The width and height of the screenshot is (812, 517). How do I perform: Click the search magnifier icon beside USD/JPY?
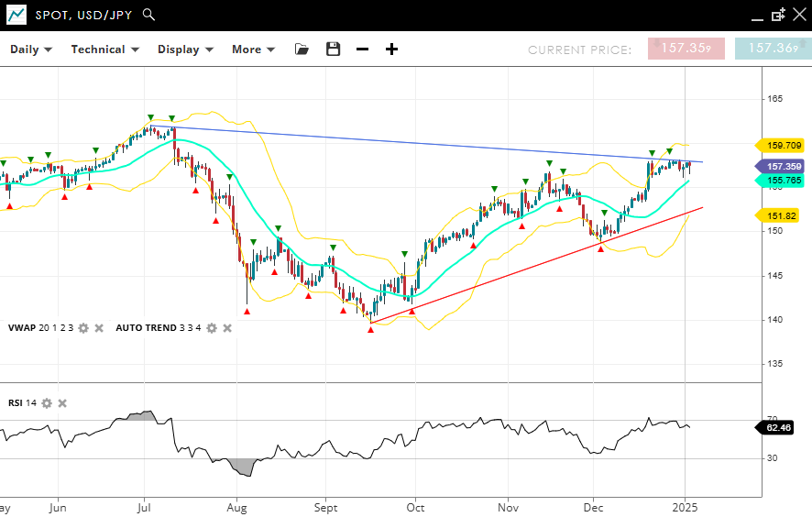149,15
